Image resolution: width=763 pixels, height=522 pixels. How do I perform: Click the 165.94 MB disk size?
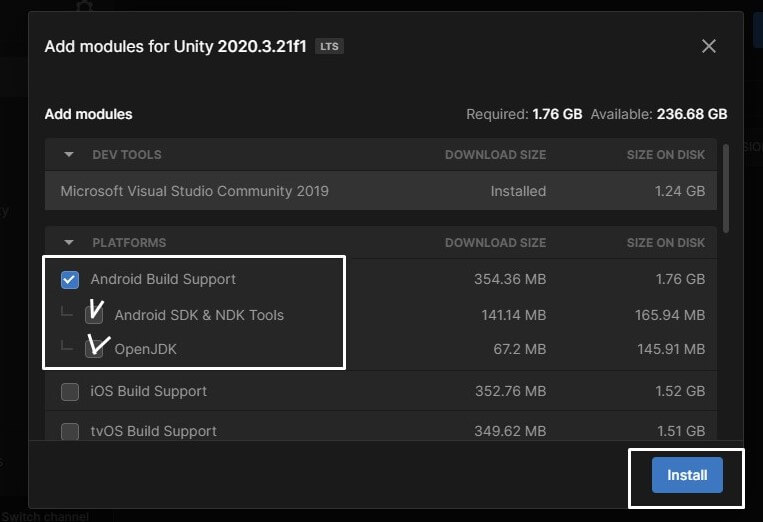tap(670, 315)
